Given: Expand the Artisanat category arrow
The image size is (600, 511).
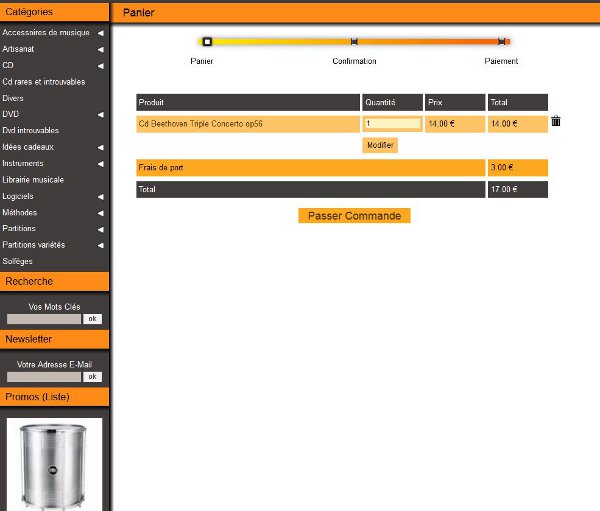Looking at the screenshot, I should pos(100,49).
